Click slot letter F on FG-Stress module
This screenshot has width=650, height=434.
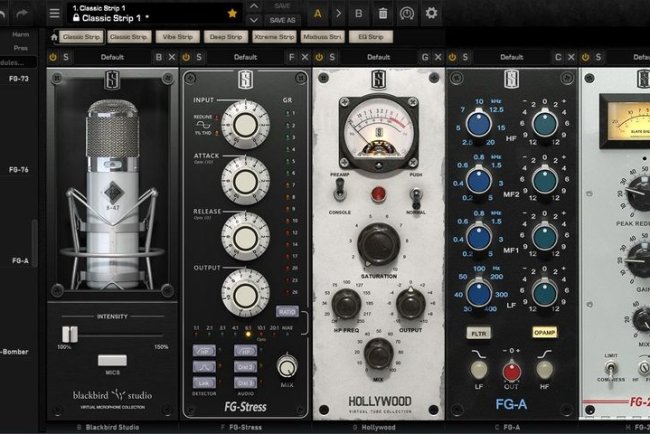click(291, 57)
